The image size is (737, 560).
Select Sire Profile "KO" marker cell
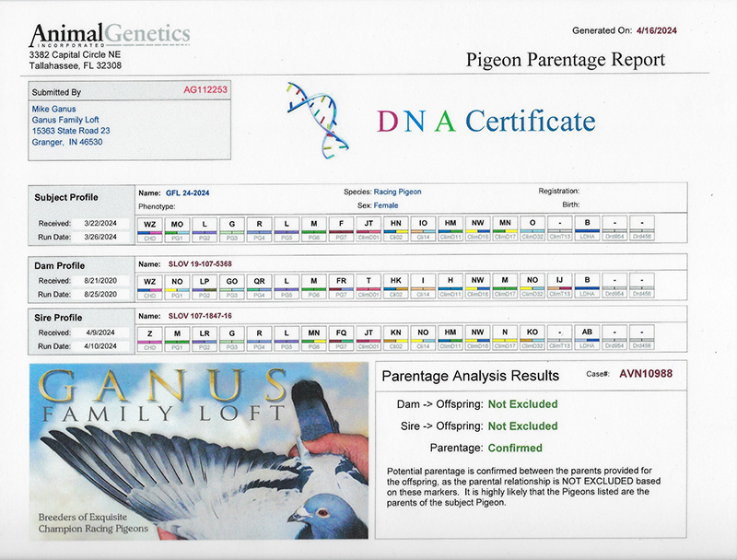click(532, 338)
